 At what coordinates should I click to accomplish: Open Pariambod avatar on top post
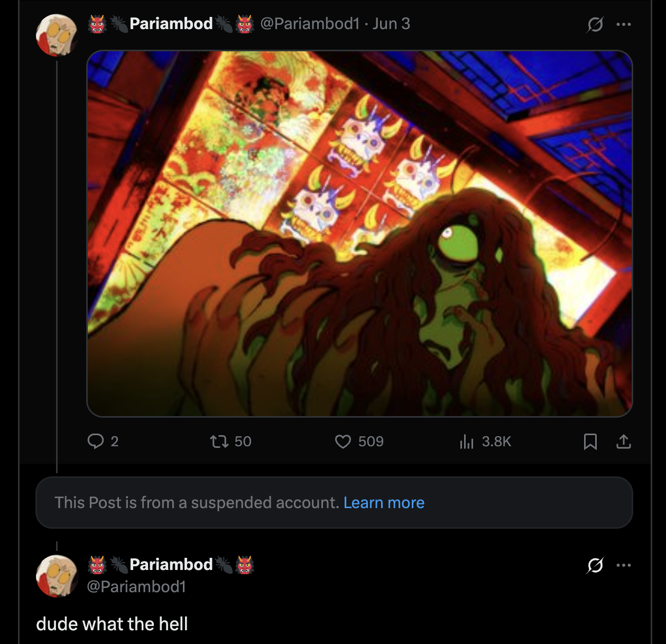(x=57, y=35)
